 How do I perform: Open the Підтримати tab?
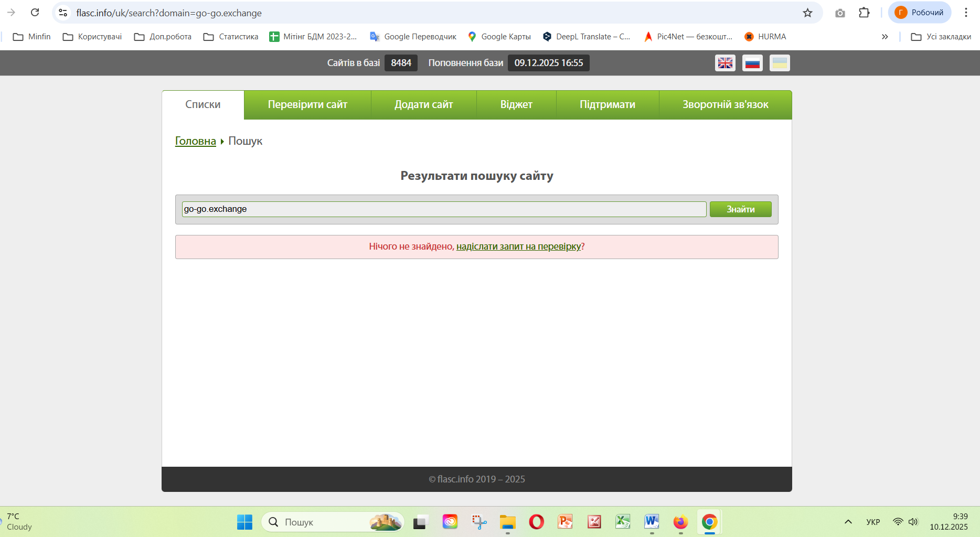pyautogui.click(x=608, y=104)
